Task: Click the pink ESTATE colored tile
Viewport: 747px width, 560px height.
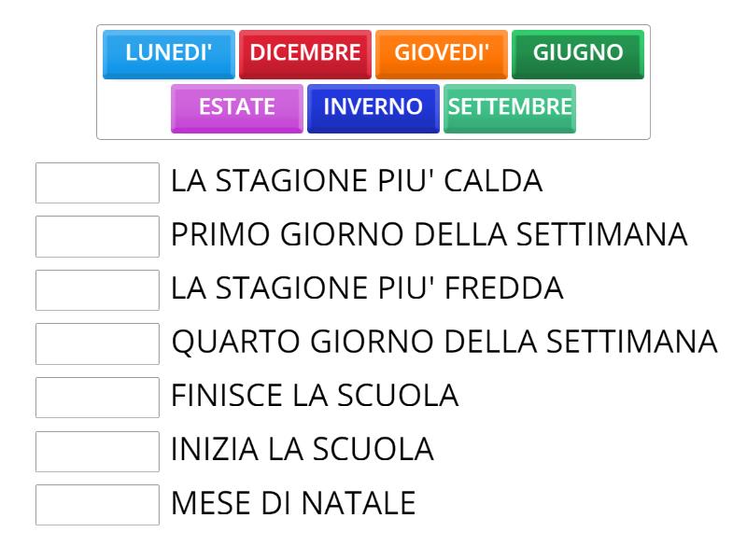Action: pos(236,108)
